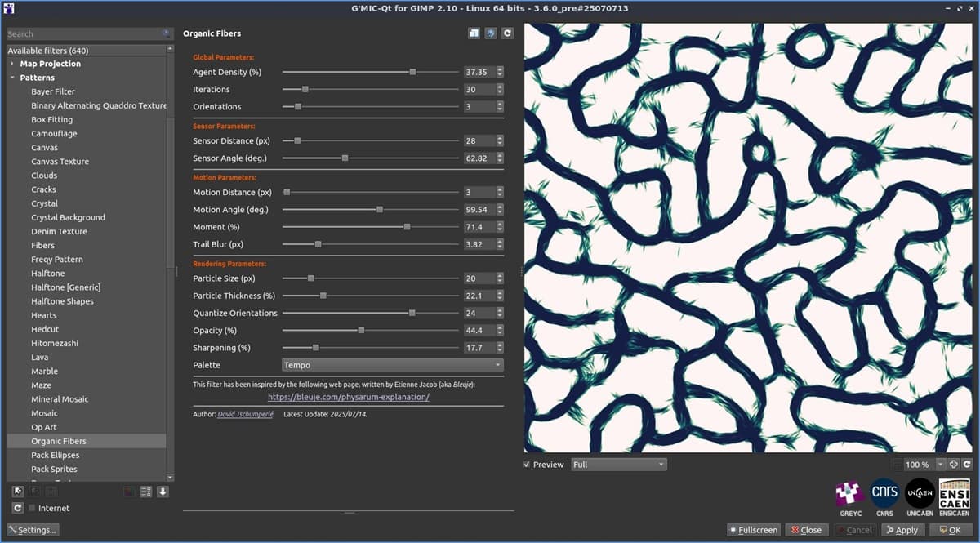
Task: Reset preview zoom with the bottom-right reload icon
Action: [x=967, y=465]
